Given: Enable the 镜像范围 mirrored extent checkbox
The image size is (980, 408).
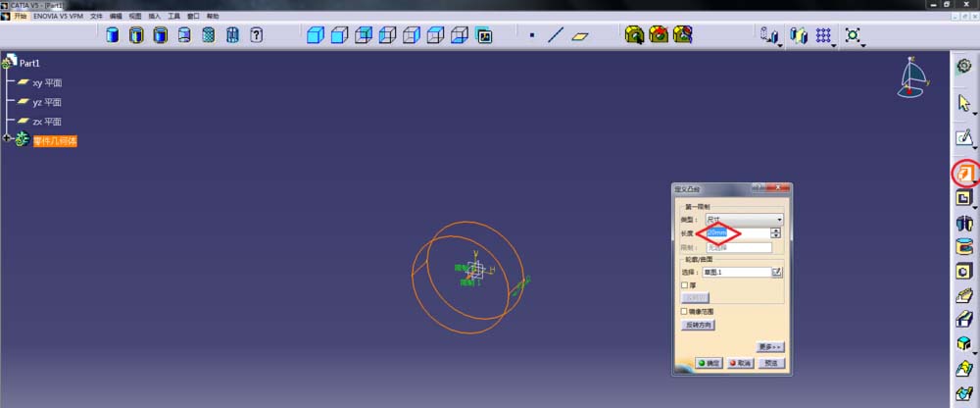Looking at the screenshot, I should pyautogui.click(x=684, y=311).
